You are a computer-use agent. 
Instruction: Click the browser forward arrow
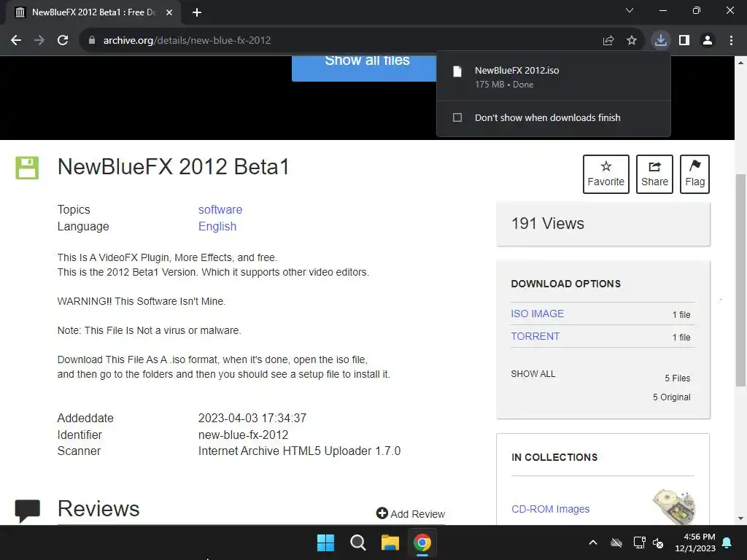point(39,41)
